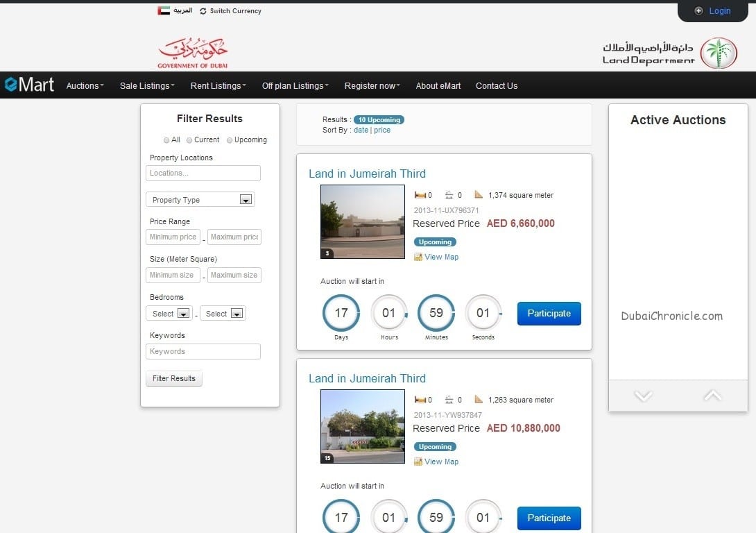Open the first Bedrooms Select dropdown
This screenshot has height=533, width=756.
coord(169,314)
